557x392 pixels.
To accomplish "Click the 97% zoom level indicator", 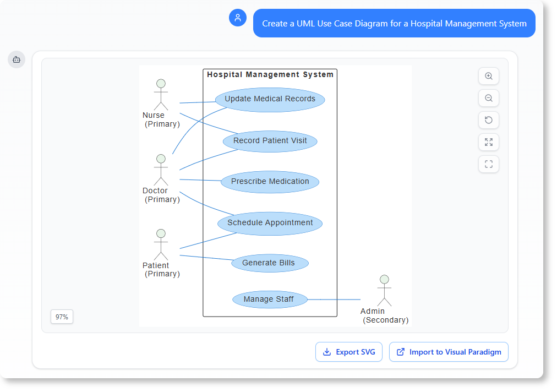I will [x=62, y=317].
